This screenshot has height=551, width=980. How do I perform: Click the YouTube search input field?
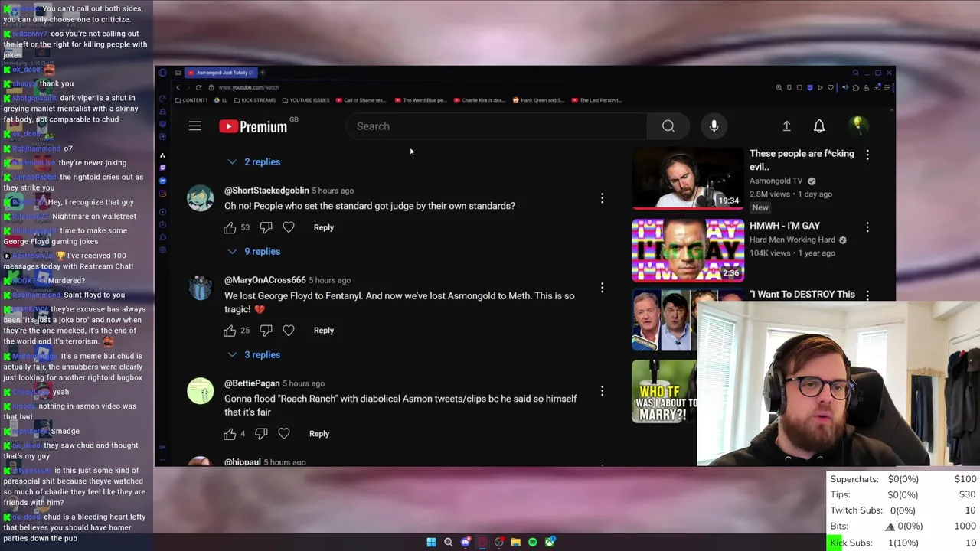coord(496,126)
